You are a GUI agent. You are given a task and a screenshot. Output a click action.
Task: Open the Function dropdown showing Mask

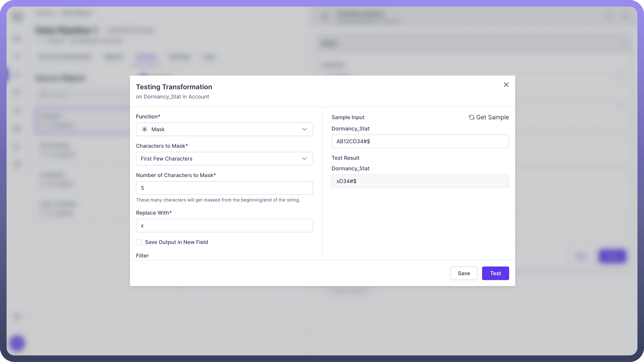224,129
